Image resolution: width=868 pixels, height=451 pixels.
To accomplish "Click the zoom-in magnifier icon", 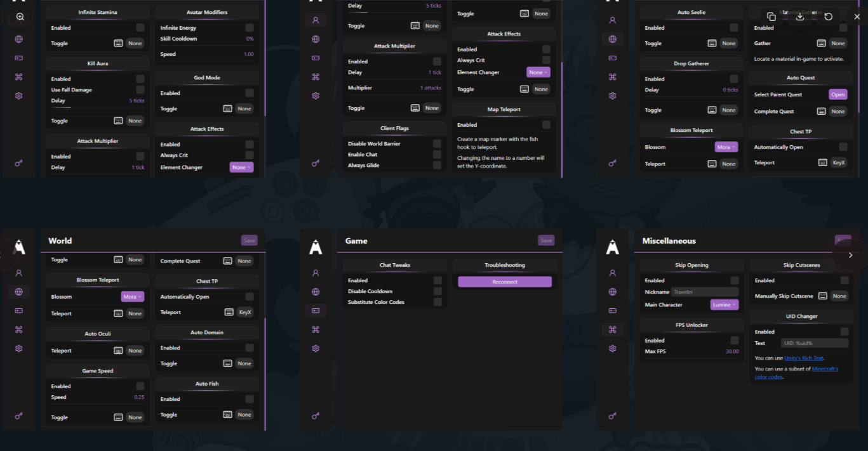I will click(x=20, y=17).
